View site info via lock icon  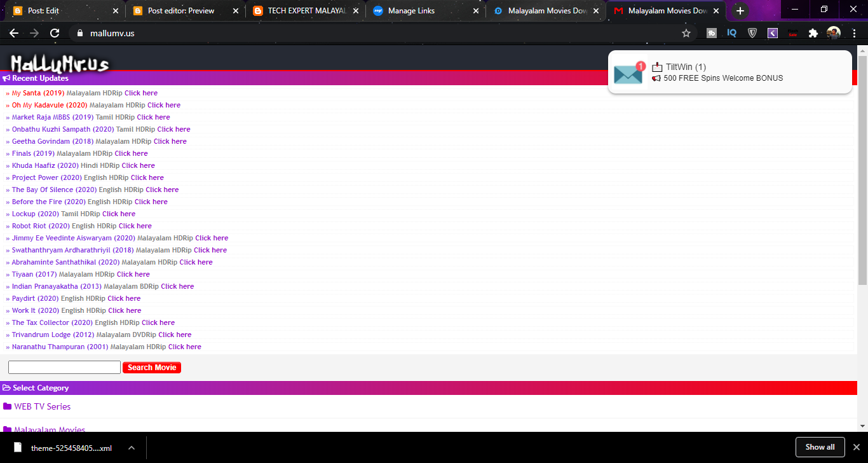click(x=79, y=33)
